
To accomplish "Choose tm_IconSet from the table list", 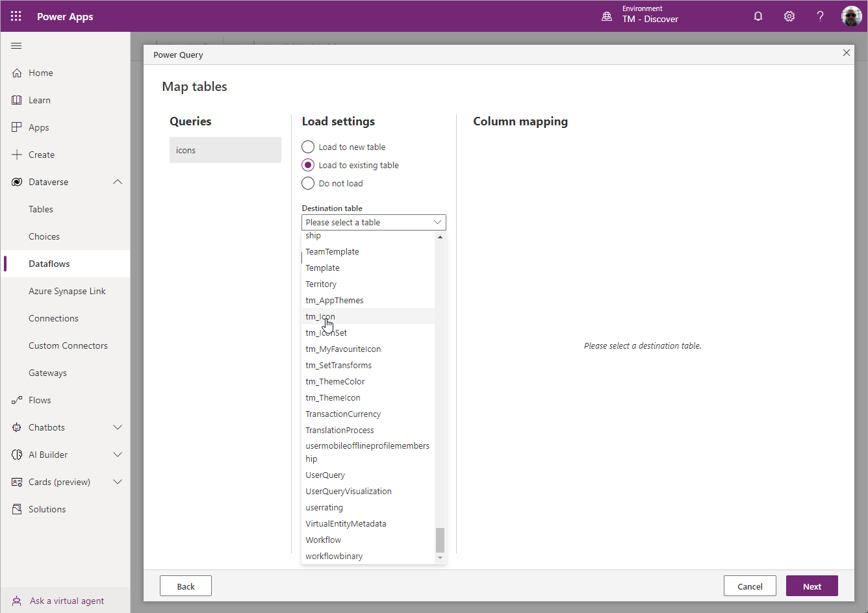I will click(x=368, y=332).
